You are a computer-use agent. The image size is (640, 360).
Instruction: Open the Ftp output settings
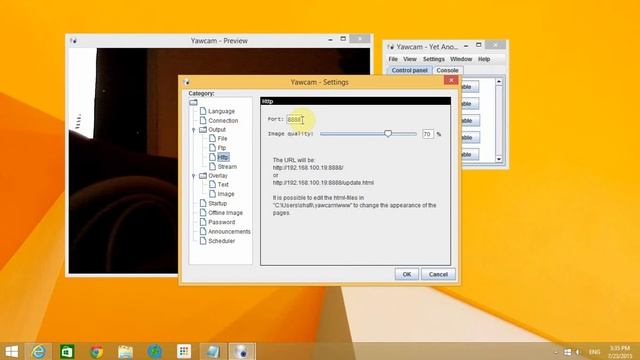(222, 148)
